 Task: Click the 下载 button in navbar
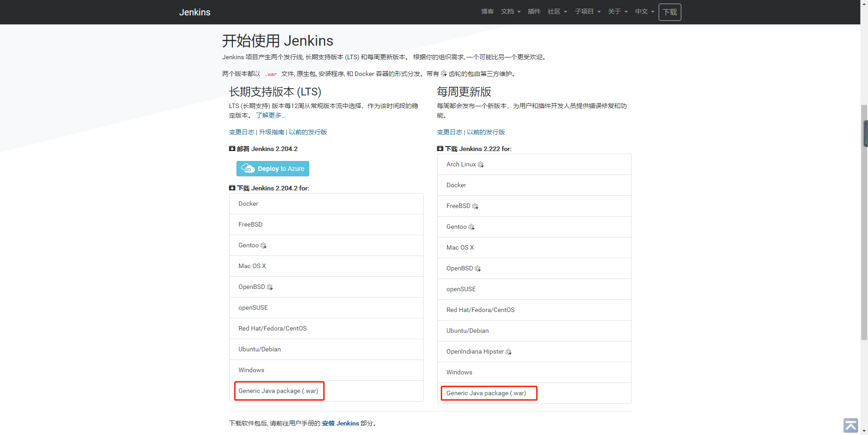[670, 12]
